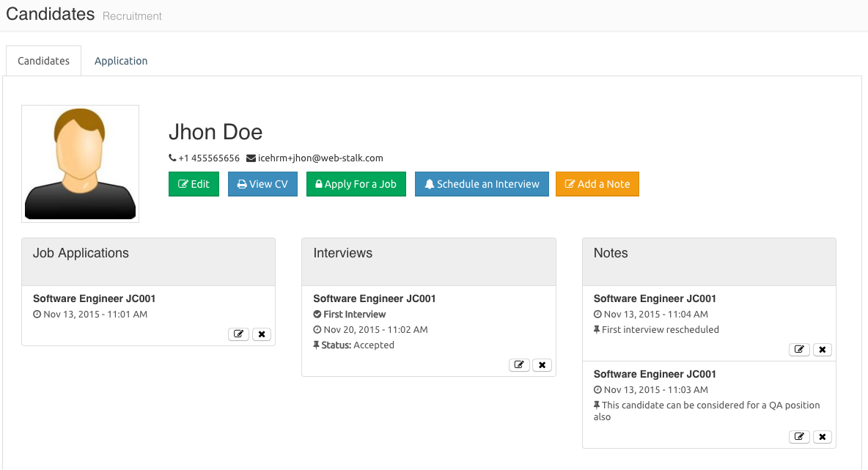Click Jhon Doe's profile avatar image

[80, 164]
